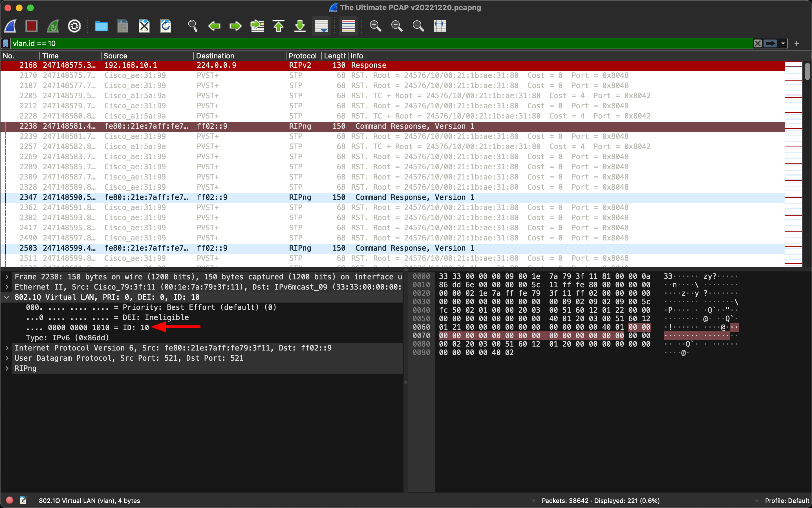Toggle packet list colorization
This screenshot has height=508, width=812.
(x=348, y=26)
